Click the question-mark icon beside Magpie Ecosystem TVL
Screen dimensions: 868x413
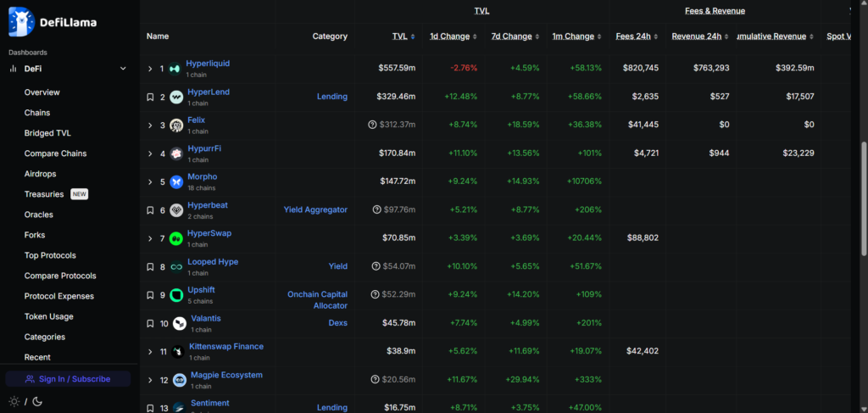[x=375, y=379]
